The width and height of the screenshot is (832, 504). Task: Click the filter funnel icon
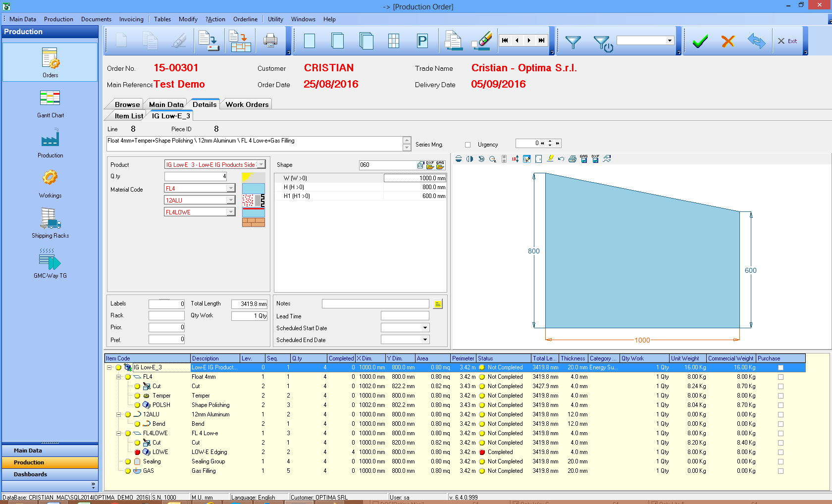click(x=573, y=42)
